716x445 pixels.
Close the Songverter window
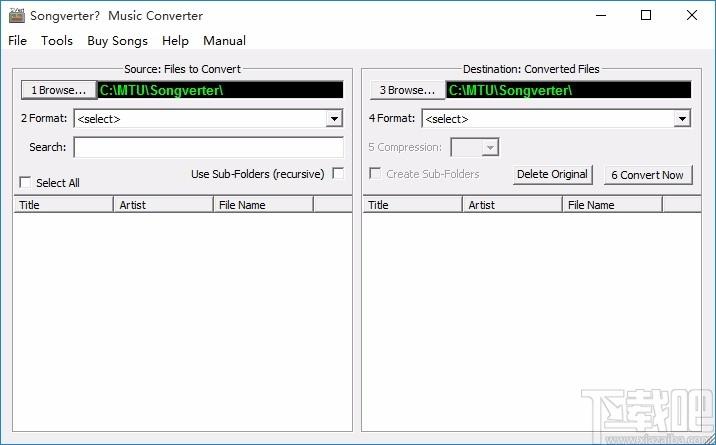point(692,16)
